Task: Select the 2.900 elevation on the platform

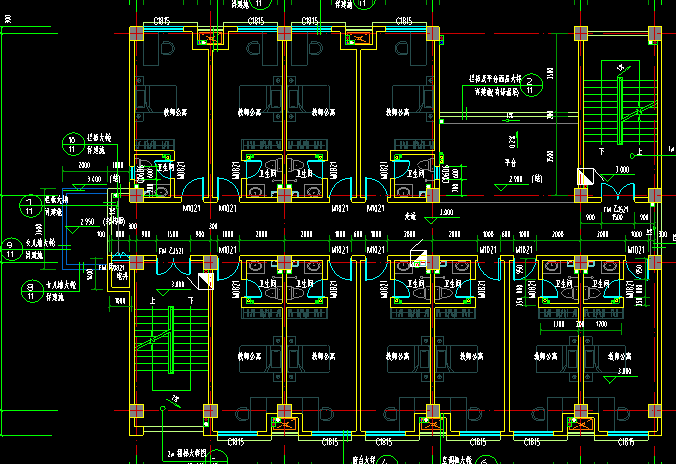Action: 515,179
